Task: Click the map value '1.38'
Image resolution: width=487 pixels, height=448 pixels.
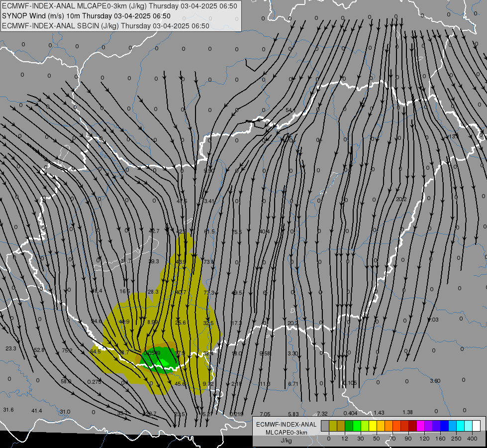Action: point(407,412)
